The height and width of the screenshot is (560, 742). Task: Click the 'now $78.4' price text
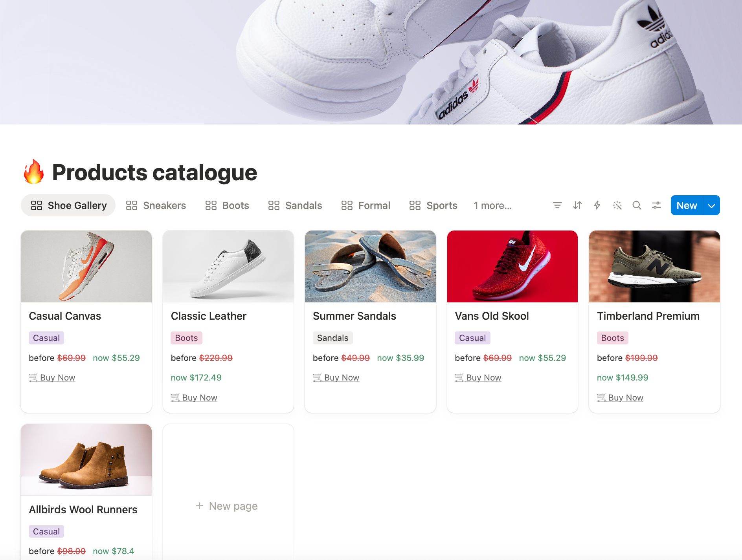click(114, 551)
